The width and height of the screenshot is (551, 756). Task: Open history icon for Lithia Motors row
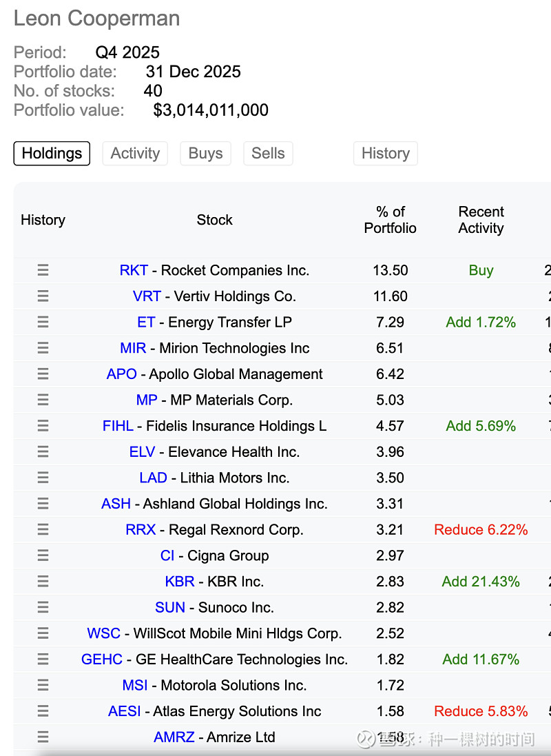pyautogui.click(x=43, y=478)
